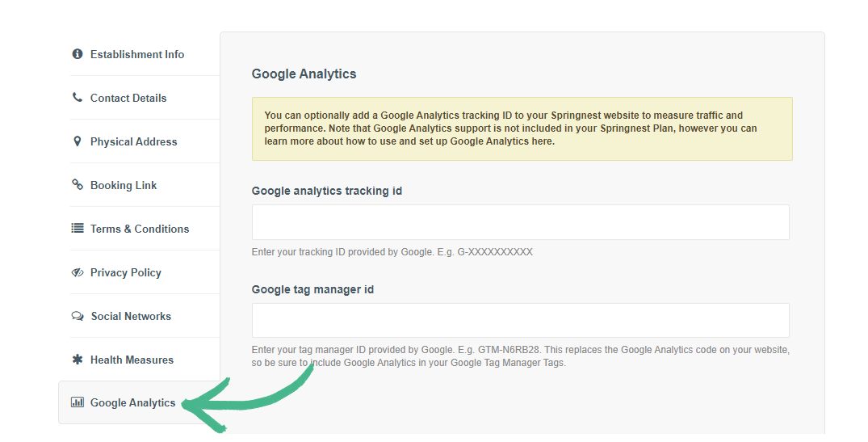Focus the Google analytics tracking id field
The image size is (868, 442).
click(x=520, y=222)
